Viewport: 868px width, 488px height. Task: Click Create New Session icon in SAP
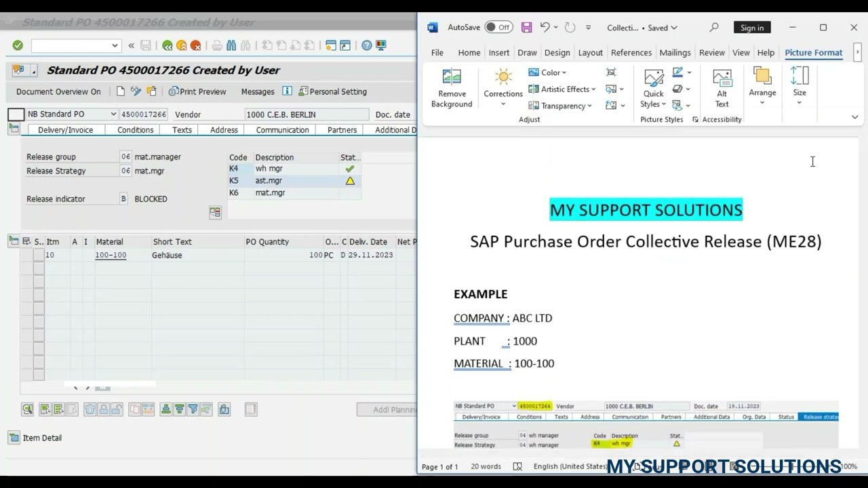click(x=331, y=45)
